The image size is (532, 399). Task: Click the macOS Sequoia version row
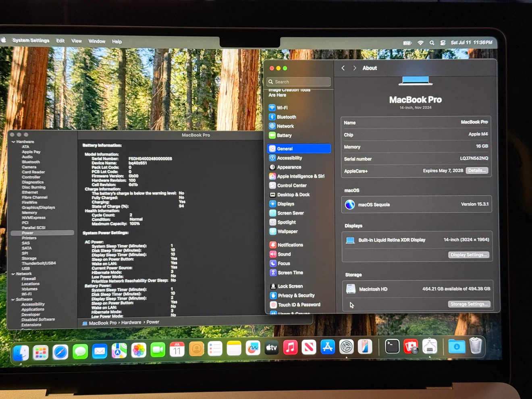click(416, 204)
